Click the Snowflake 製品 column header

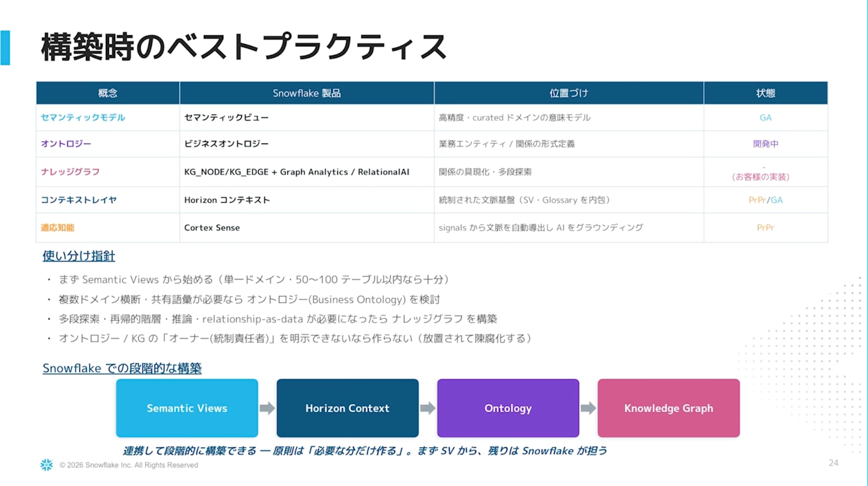click(307, 93)
